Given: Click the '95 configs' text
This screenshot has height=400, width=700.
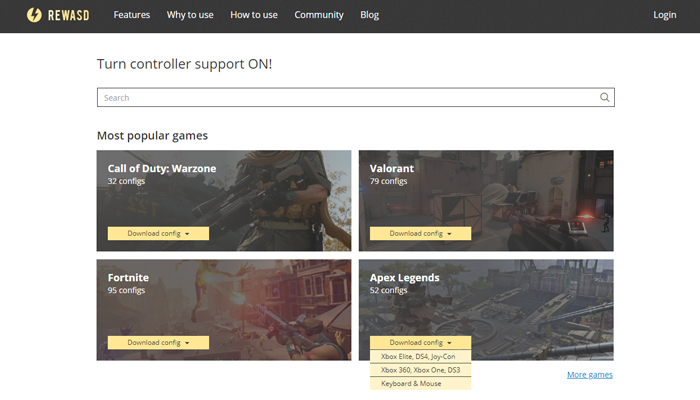Looking at the screenshot, I should click(x=126, y=290).
